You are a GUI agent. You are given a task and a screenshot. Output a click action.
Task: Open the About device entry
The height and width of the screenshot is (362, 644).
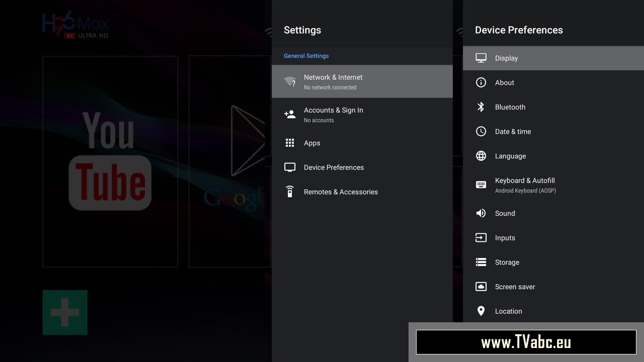point(505,83)
